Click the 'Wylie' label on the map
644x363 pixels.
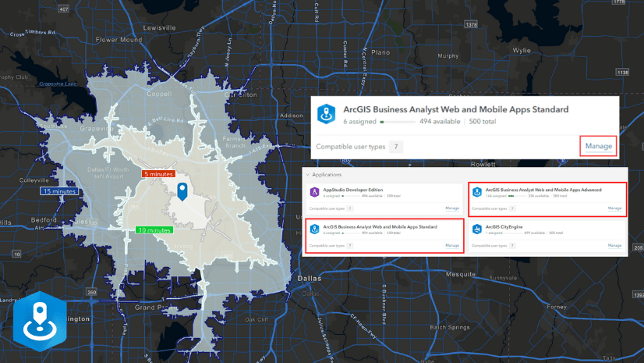522,51
